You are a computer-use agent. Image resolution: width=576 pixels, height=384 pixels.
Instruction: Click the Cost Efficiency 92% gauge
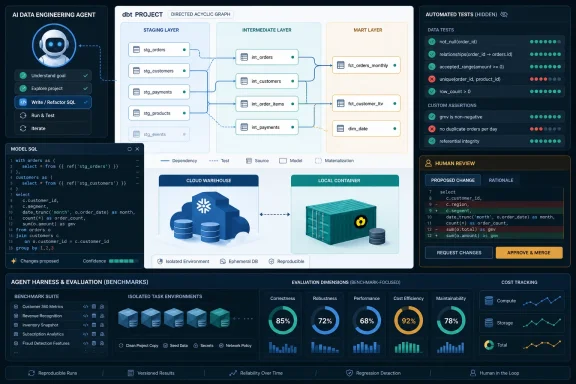click(408, 320)
